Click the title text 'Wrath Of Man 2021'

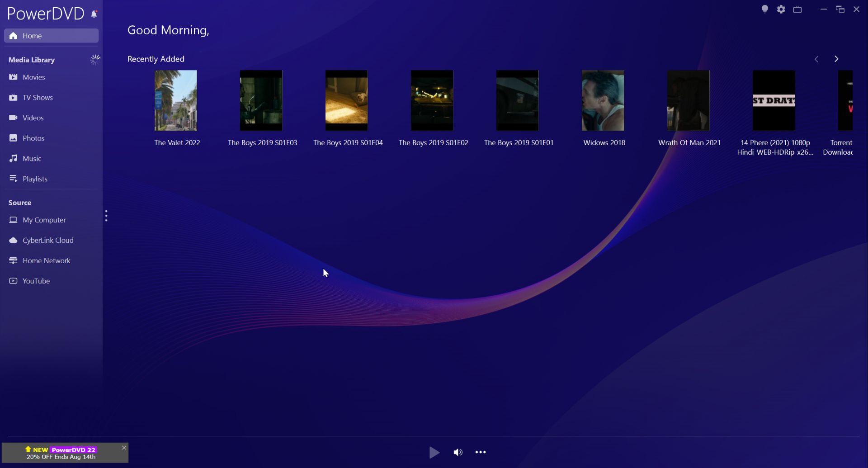689,143
